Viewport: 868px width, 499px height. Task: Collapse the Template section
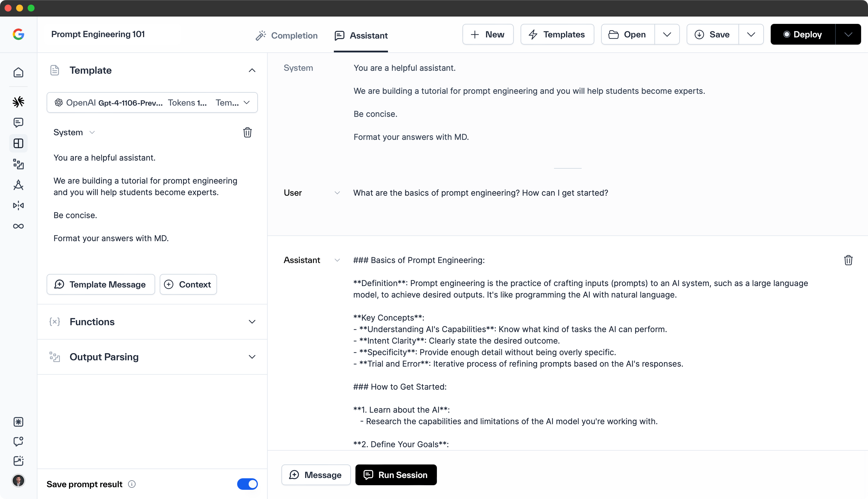point(252,70)
